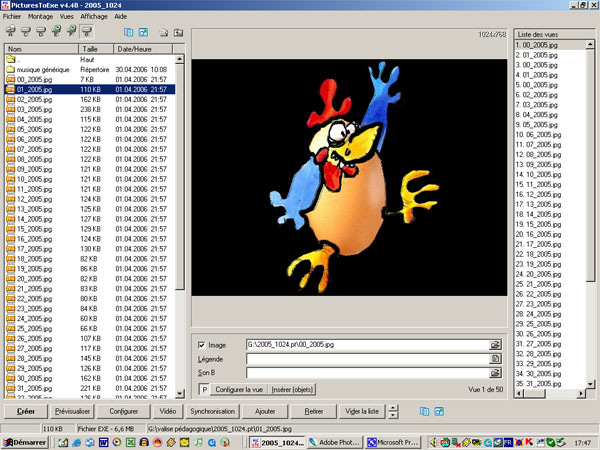Image resolution: width=600 pixels, height=450 pixels.
Task: Open the Affichage menu
Action: tap(94, 16)
